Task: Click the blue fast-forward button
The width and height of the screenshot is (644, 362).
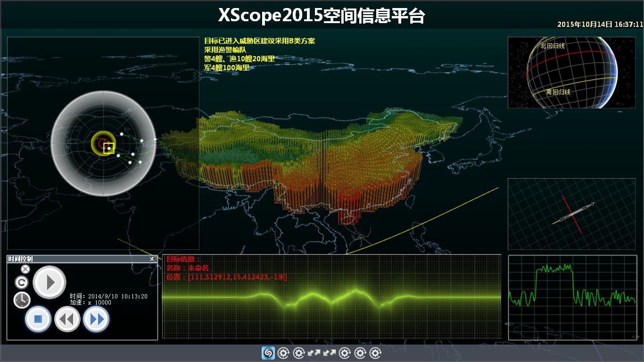Action: [x=96, y=319]
